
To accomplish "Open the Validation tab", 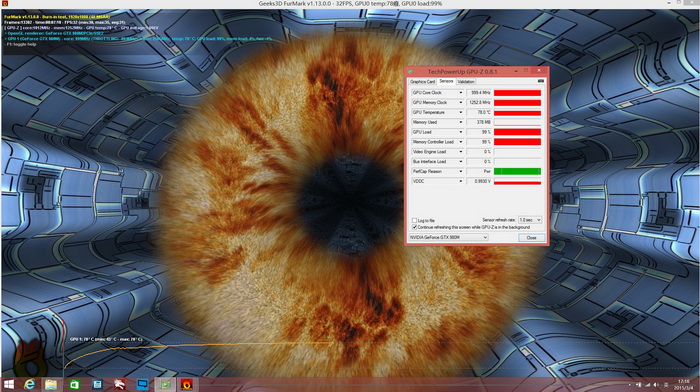I will tap(466, 82).
